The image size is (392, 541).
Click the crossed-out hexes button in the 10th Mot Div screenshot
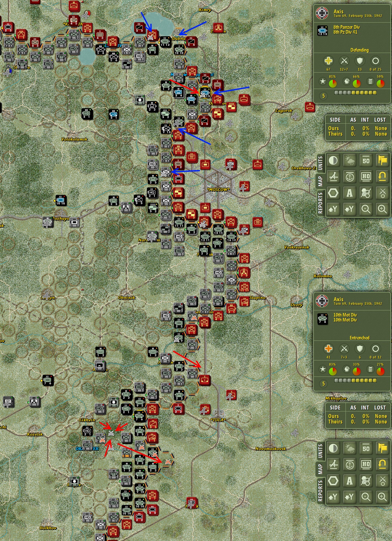point(366,481)
